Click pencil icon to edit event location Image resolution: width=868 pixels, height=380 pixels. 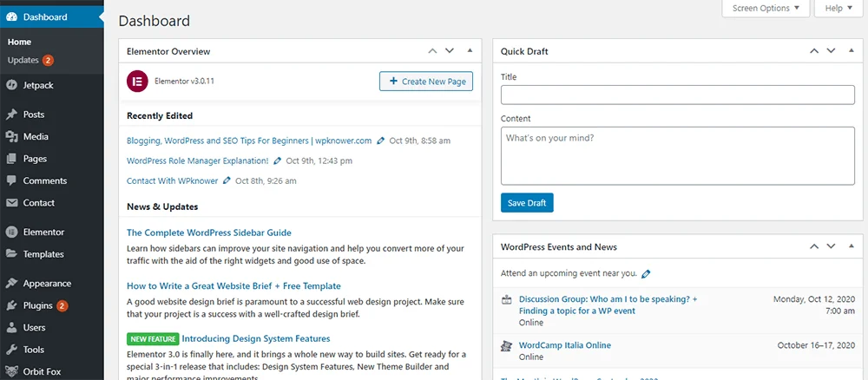646,274
